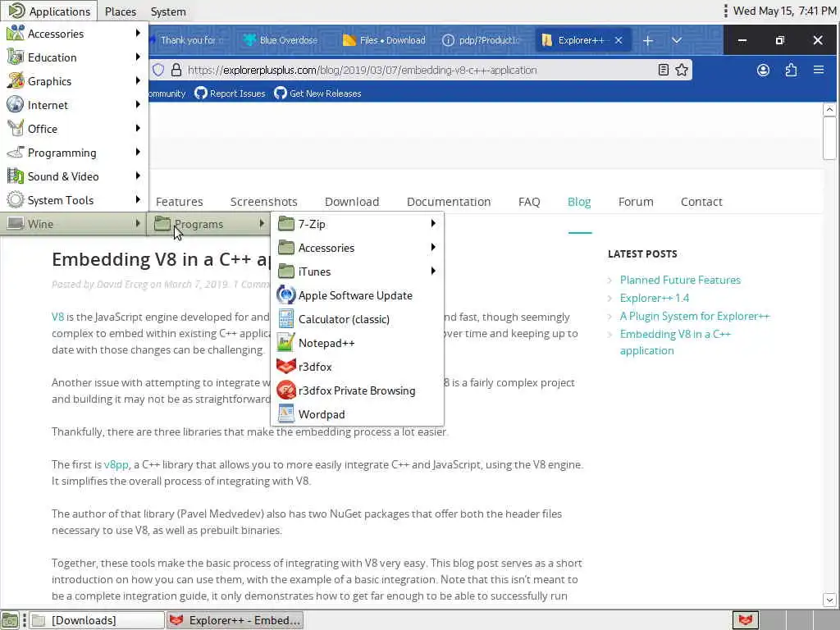
Task: Click the Applications menu button
Action: pos(48,11)
